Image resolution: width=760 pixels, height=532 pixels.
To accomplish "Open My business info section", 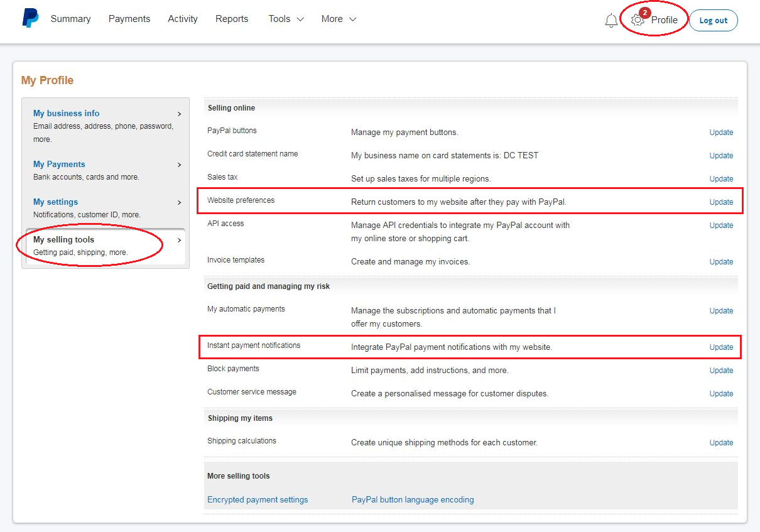I will tap(66, 114).
